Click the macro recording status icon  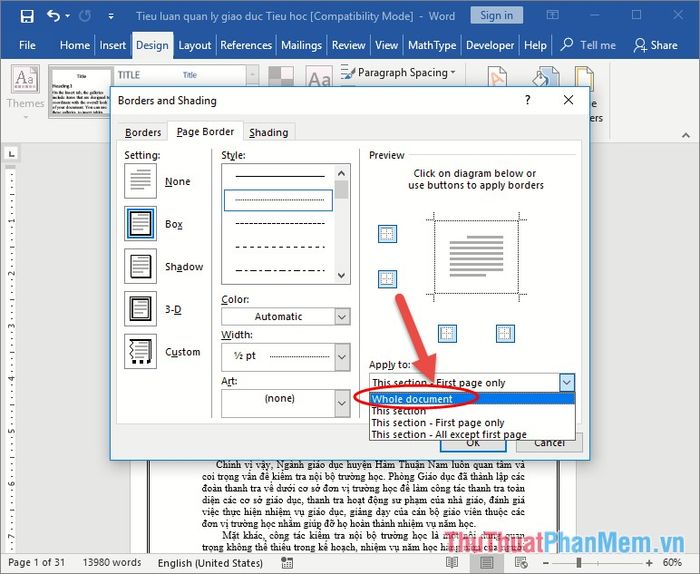coord(287,563)
